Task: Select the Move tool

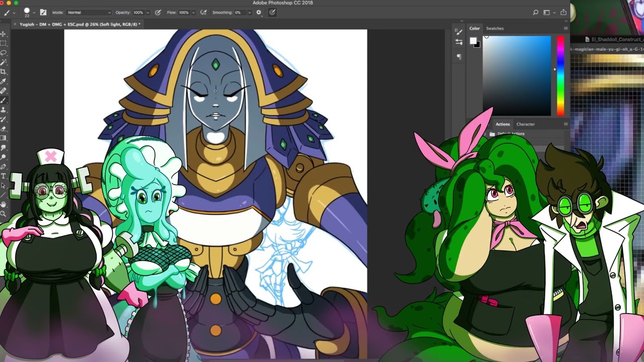Action: [3, 34]
